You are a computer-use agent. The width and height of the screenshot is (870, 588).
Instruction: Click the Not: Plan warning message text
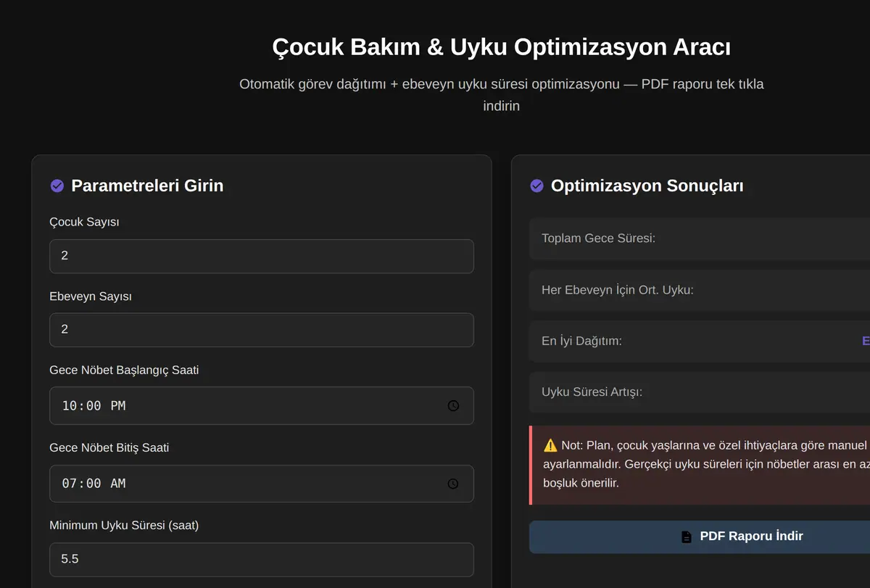pos(707,464)
